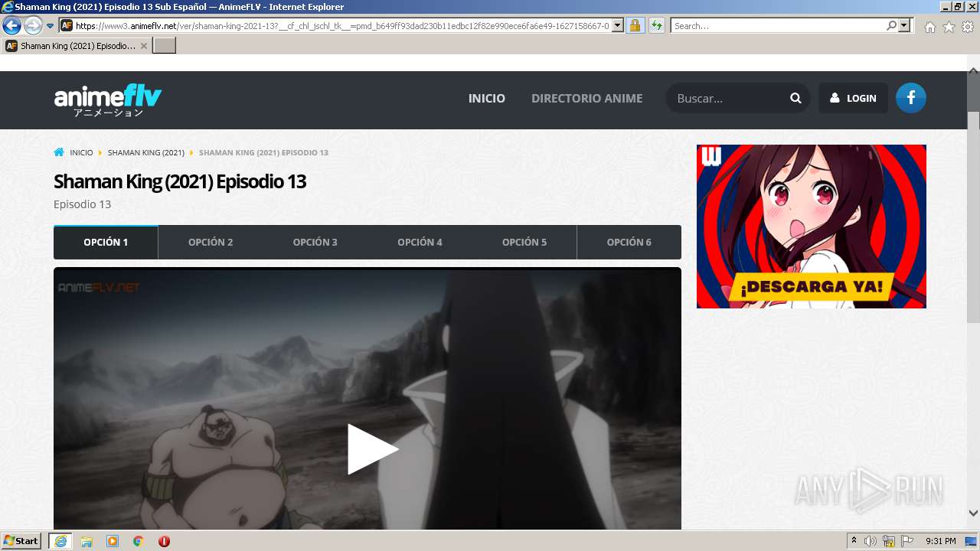The height and width of the screenshot is (551, 980).
Task: Show hidden tray icons arrow
Action: (854, 540)
